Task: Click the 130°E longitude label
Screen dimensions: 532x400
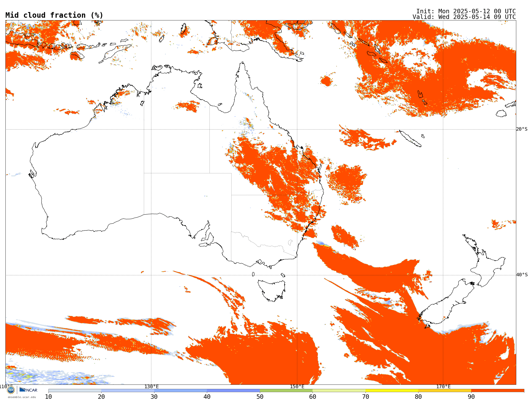Action: click(151, 387)
